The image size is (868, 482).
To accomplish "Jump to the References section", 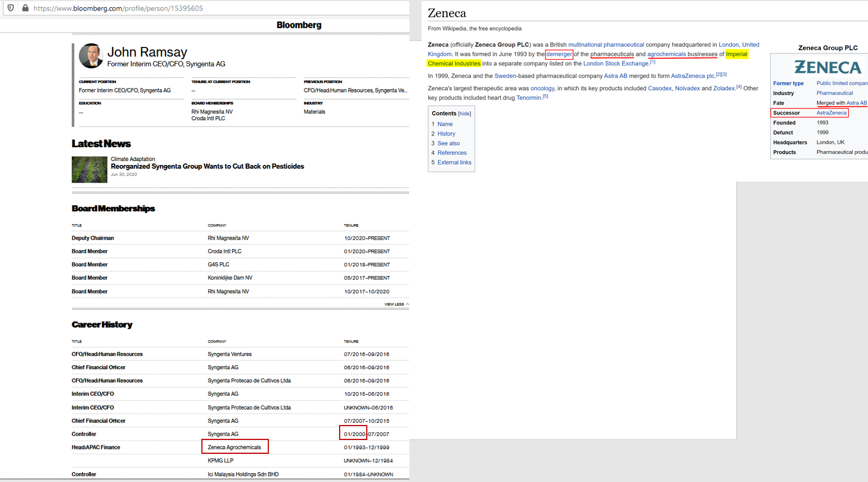I will click(x=452, y=153).
